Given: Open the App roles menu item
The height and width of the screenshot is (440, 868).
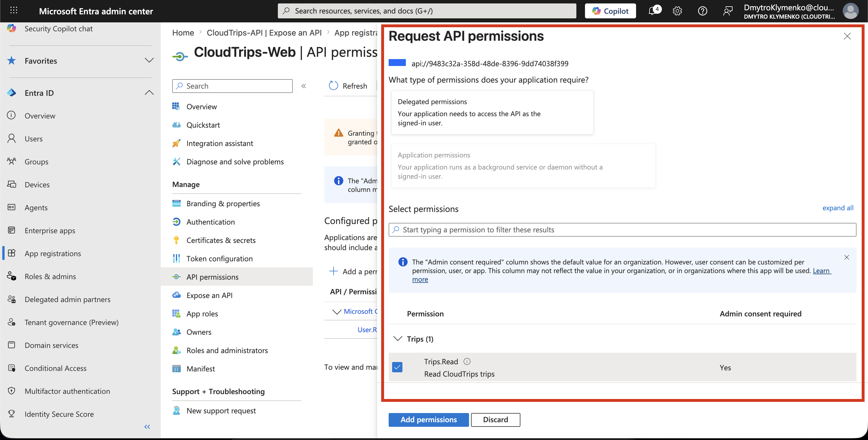Looking at the screenshot, I should [202, 314].
